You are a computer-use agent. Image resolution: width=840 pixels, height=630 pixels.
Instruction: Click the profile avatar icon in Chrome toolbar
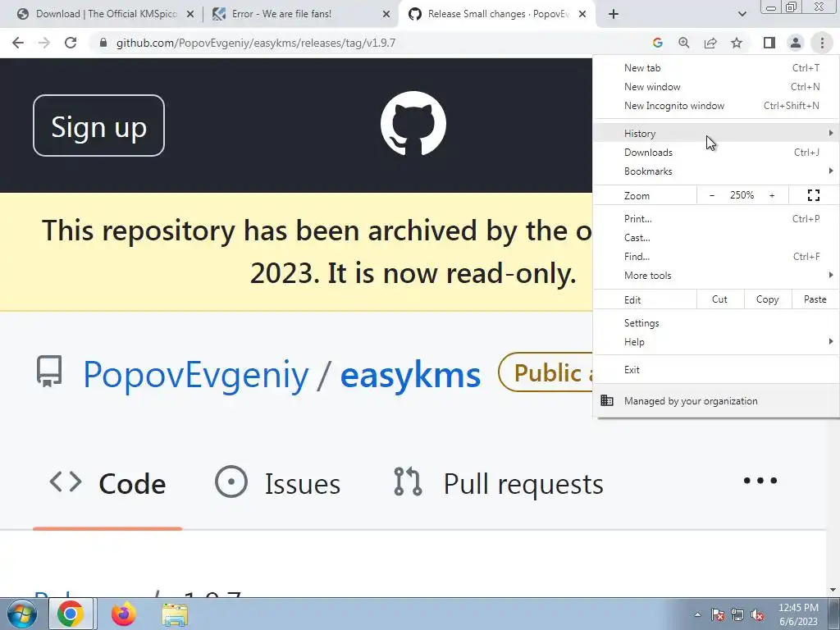click(x=796, y=43)
